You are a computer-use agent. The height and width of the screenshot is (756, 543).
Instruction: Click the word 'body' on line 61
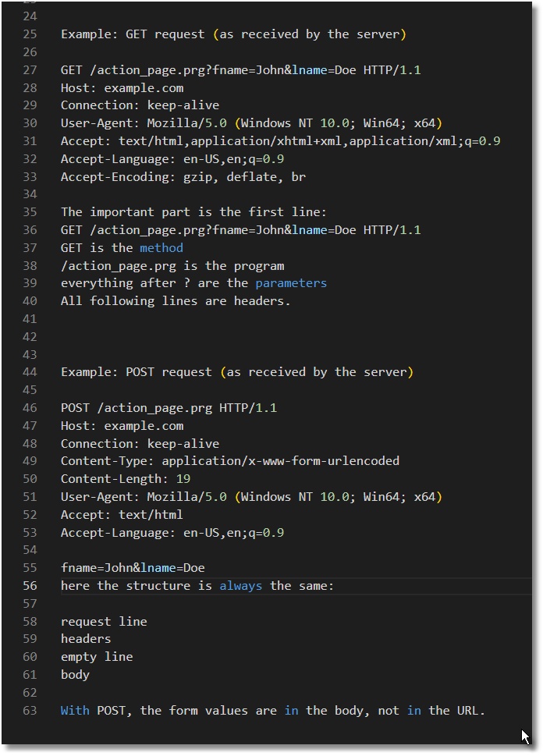[75, 675]
